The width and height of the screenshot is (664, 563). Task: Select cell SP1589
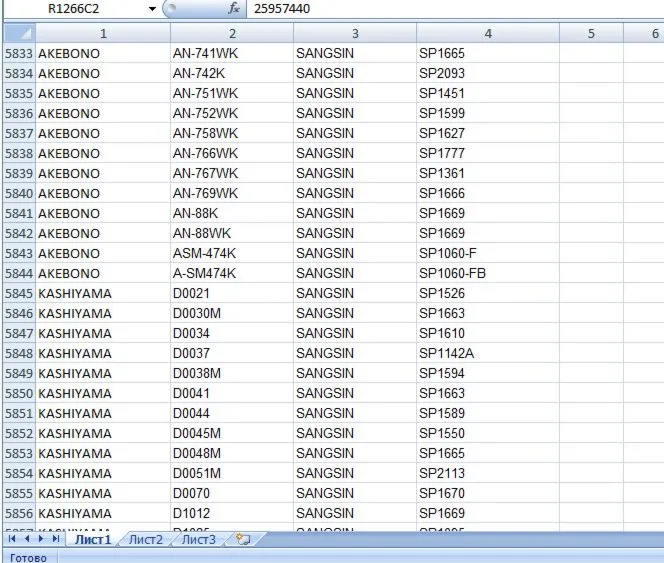(x=488, y=413)
